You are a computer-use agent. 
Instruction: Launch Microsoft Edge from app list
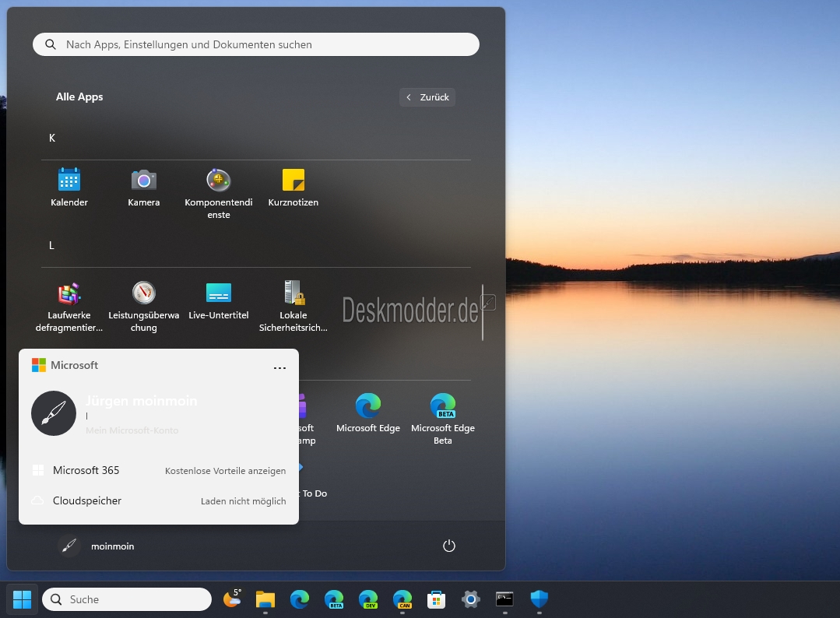click(368, 413)
